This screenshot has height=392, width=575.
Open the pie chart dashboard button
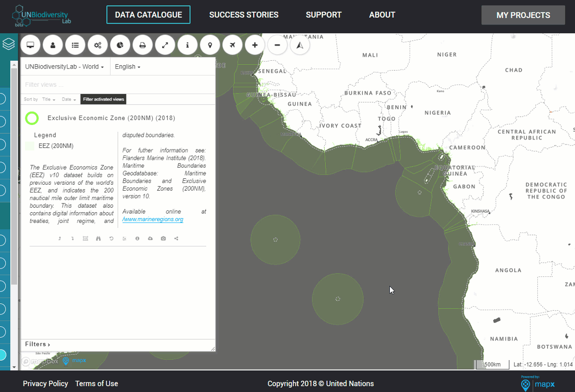tap(120, 45)
